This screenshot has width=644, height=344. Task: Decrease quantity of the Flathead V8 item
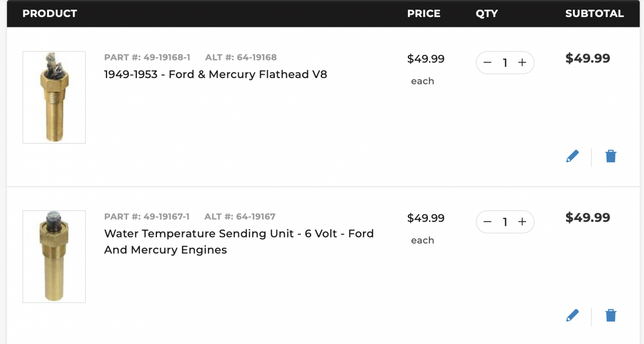coord(487,62)
